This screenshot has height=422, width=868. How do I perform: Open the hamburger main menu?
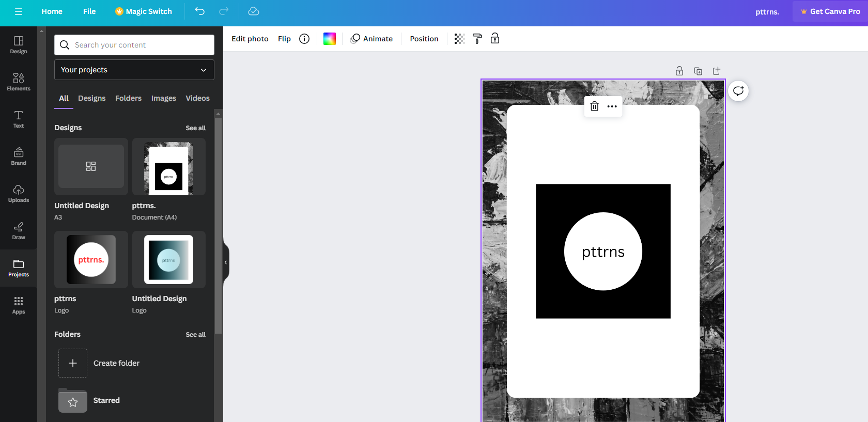[x=19, y=11]
